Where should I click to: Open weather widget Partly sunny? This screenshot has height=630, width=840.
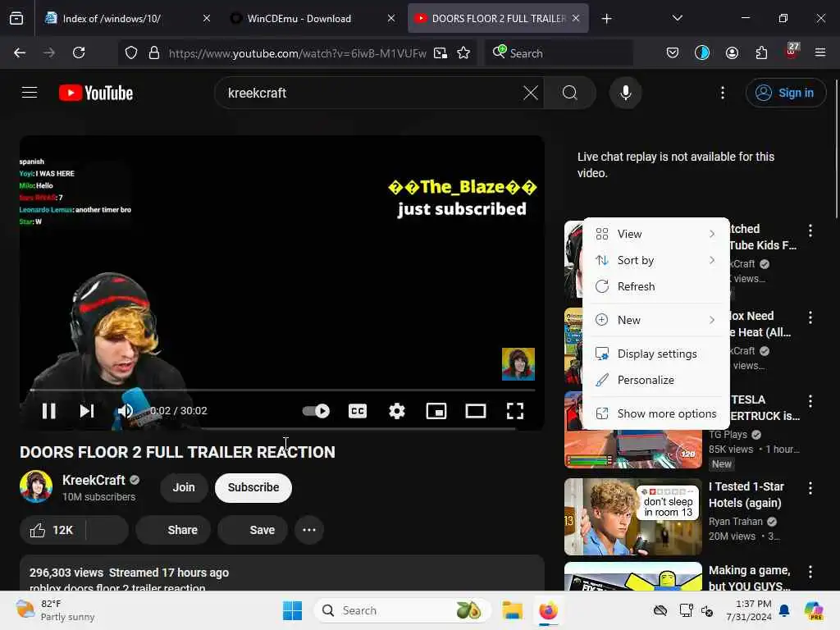click(x=55, y=610)
